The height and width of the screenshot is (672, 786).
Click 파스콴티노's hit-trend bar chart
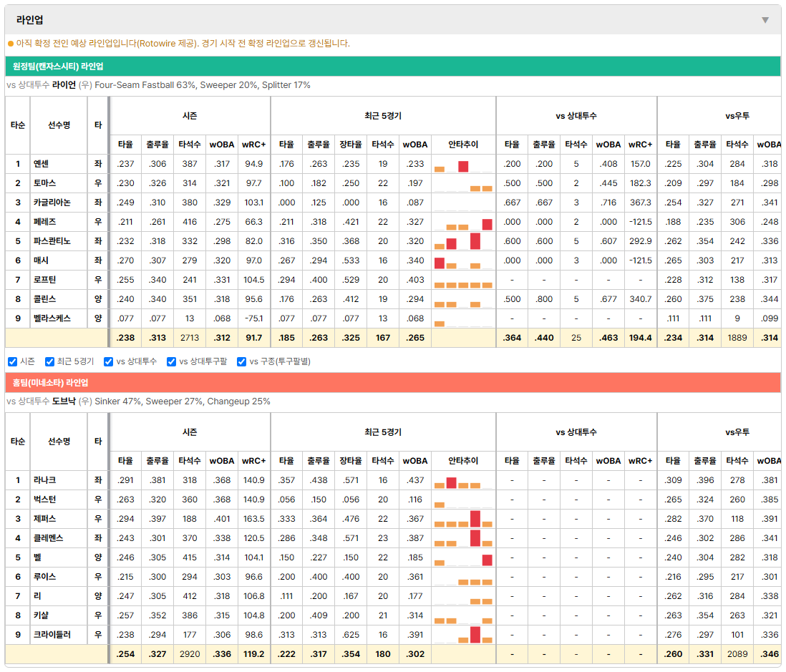463,241
